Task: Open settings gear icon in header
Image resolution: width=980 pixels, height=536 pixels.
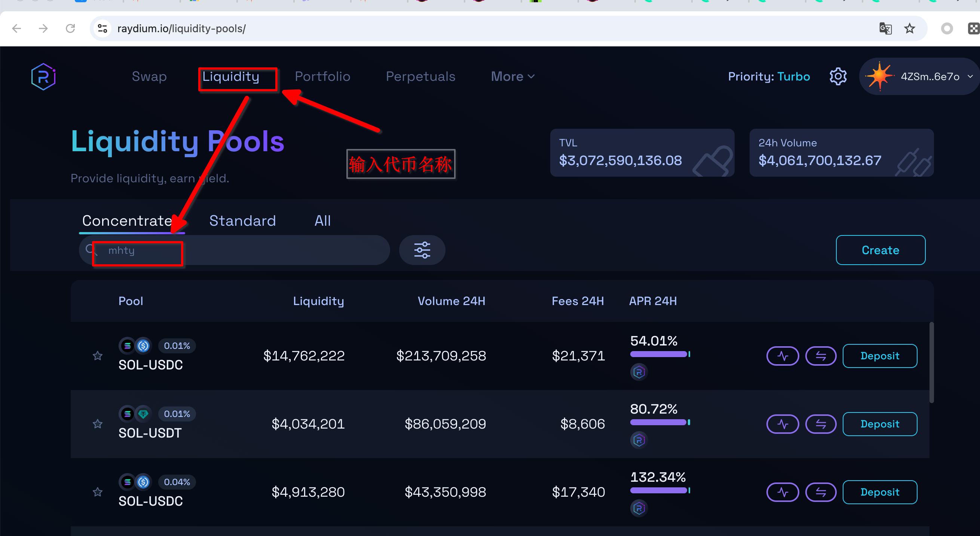Action: click(838, 77)
